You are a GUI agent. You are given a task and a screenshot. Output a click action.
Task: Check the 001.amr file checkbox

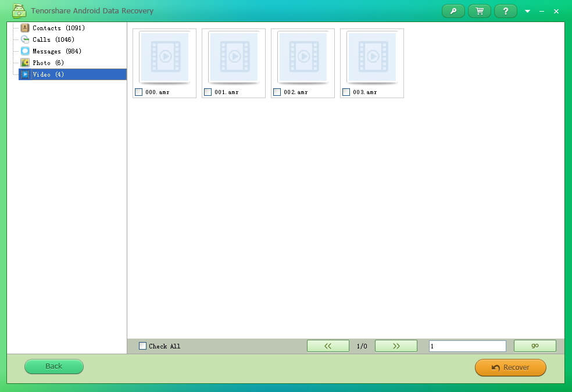click(x=208, y=92)
